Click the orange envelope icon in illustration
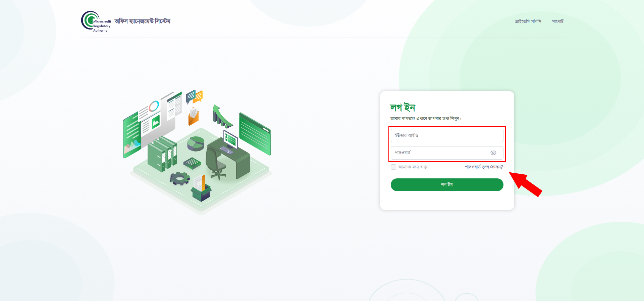Image resolution: width=644 pixels, height=301 pixels. point(194,116)
